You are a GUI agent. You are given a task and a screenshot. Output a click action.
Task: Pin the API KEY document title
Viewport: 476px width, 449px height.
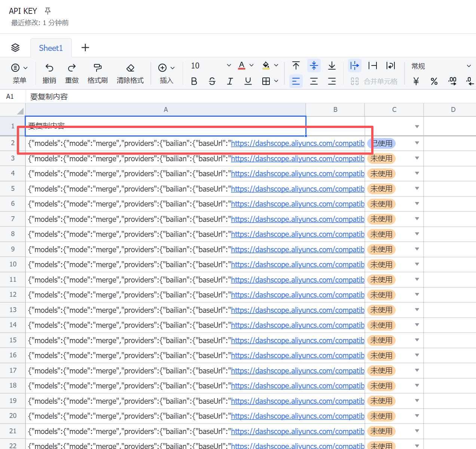coord(48,11)
